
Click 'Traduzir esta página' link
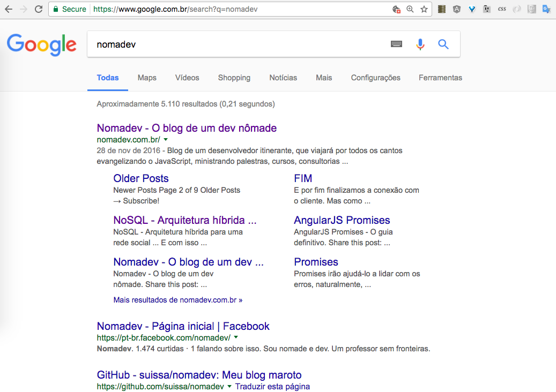pyautogui.click(x=272, y=387)
